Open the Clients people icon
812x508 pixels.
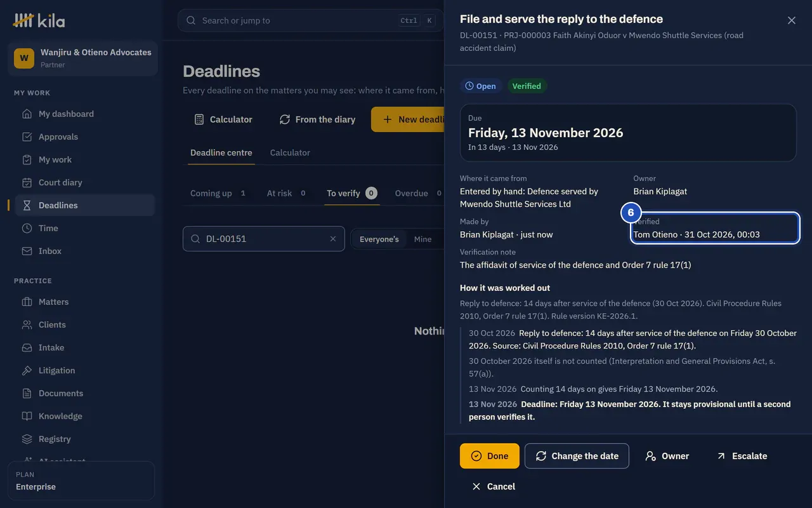pyautogui.click(x=27, y=324)
